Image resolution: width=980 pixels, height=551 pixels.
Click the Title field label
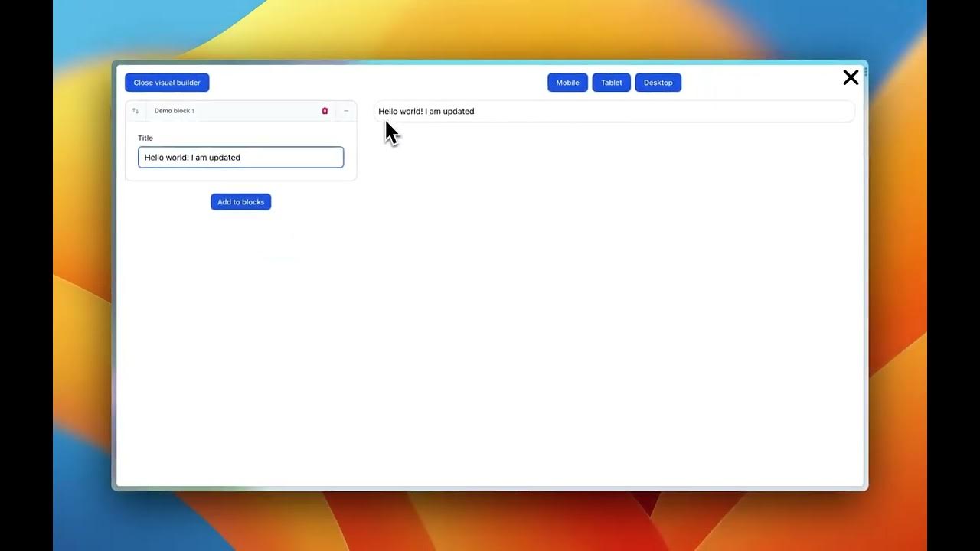pos(145,138)
